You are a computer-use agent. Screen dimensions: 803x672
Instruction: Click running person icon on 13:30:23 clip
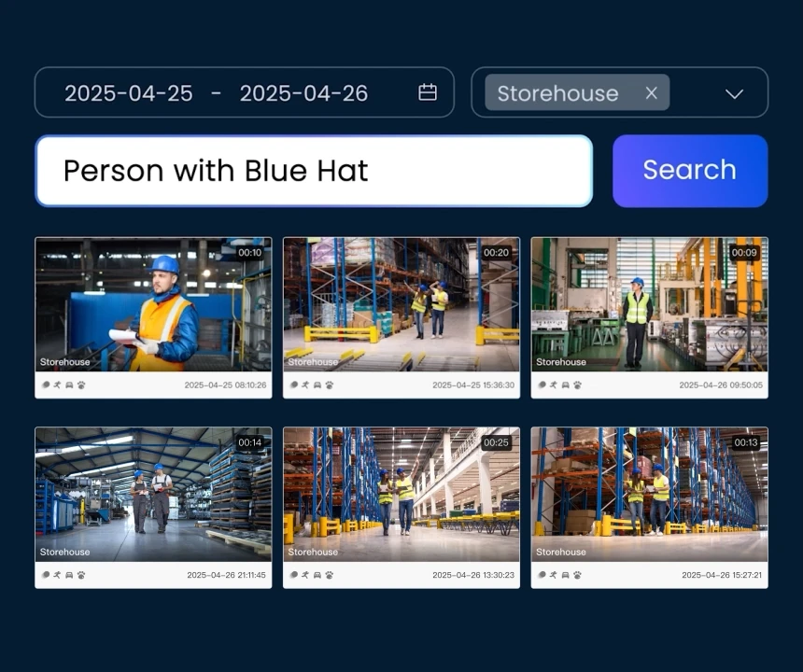tap(305, 575)
